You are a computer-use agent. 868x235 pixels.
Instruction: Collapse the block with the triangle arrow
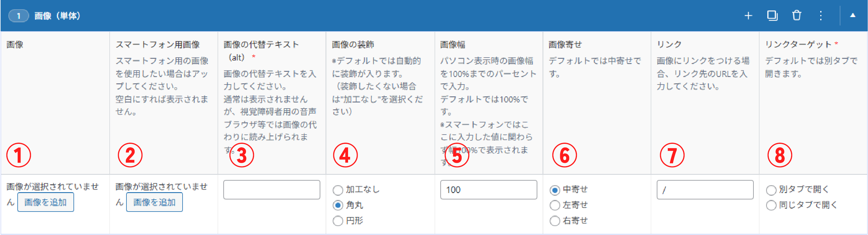[x=854, y=15]
